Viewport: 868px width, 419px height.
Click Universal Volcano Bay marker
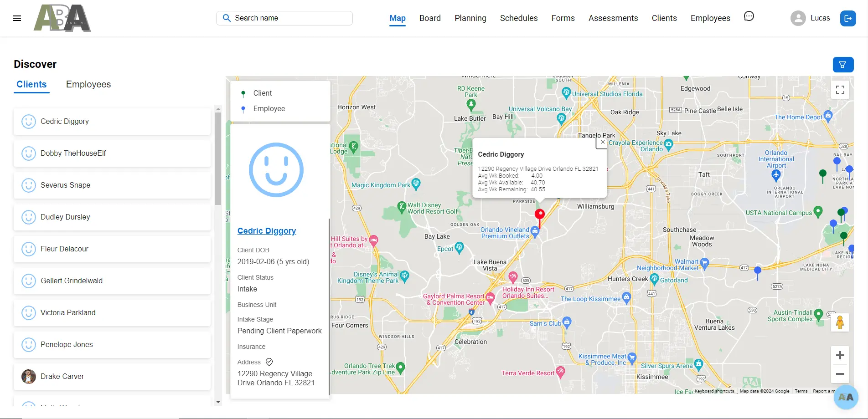click(x=561, y=118)
